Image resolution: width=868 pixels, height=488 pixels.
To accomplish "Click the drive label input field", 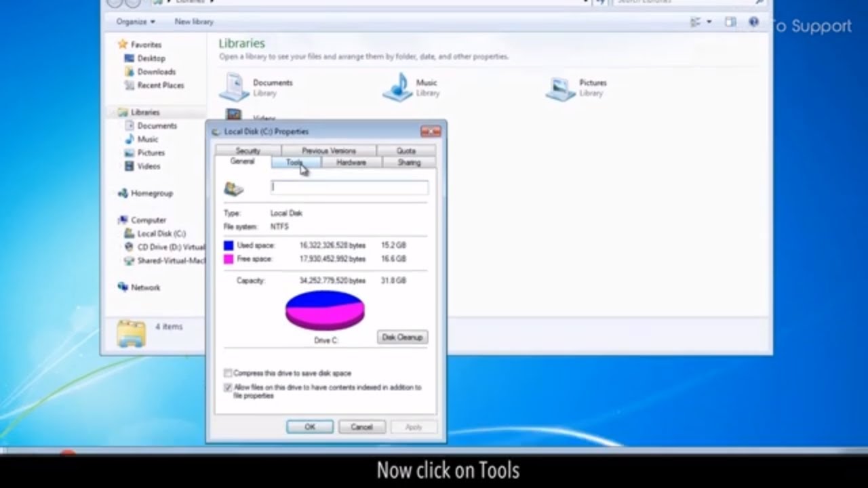I will (x=349, y=187).
